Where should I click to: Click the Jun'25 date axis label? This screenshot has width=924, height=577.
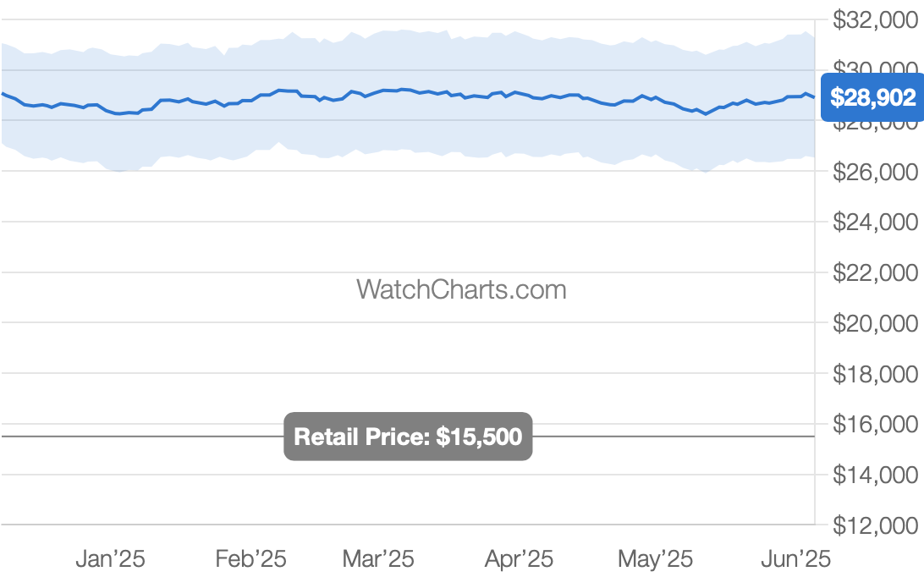795,559
